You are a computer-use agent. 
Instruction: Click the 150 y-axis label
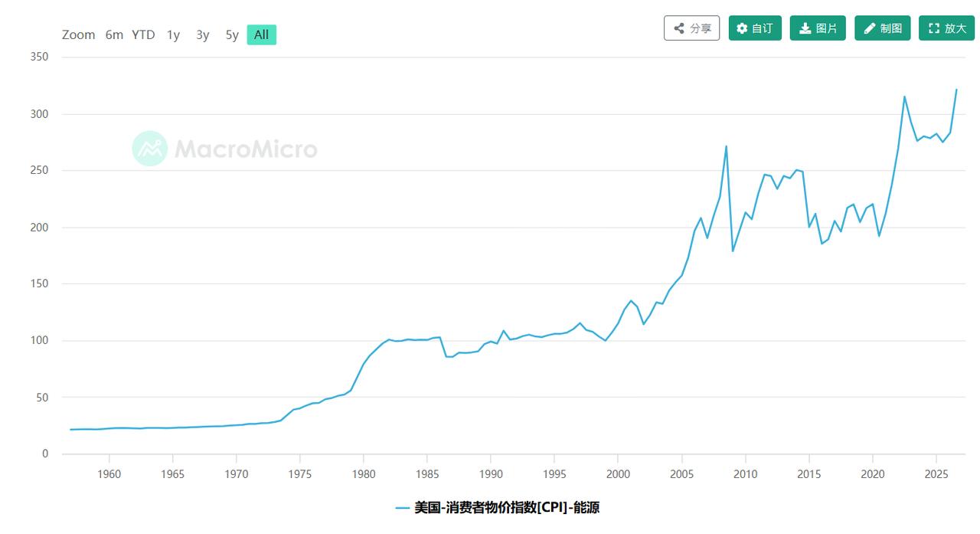(x=39, y=284)
